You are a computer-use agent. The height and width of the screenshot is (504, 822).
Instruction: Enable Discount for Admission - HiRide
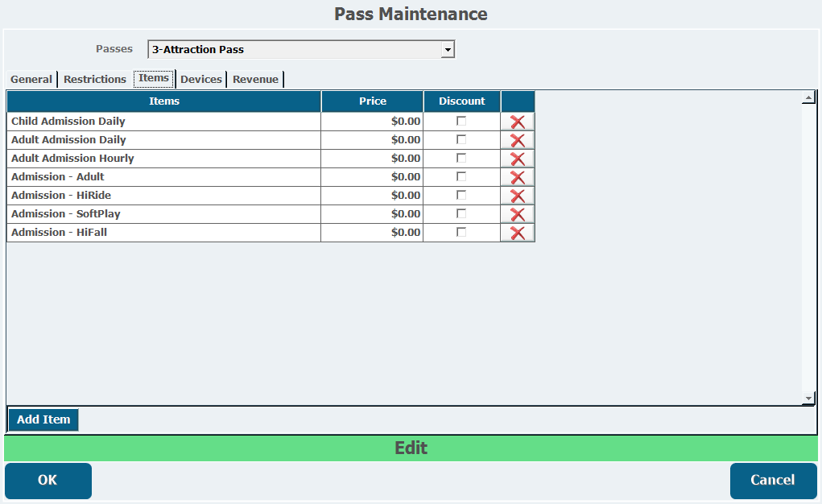tap(461, 195)
